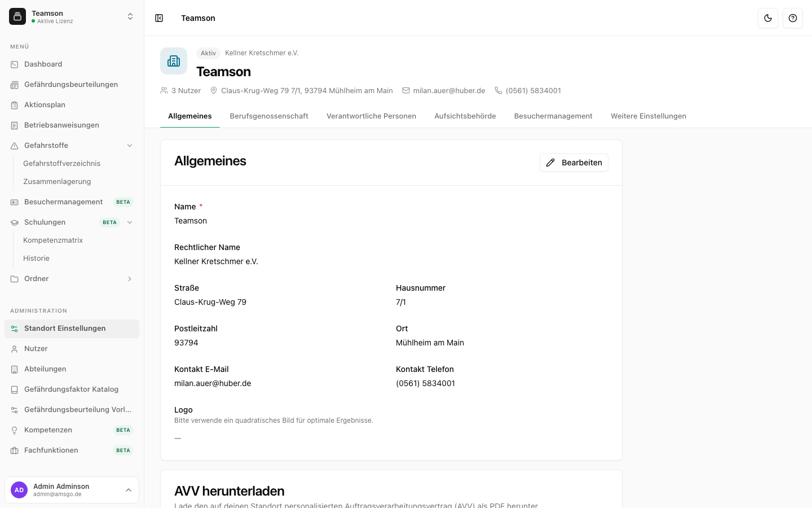Click the Bearbeiten button
The height and width of the screenshot is (508, 812).
pyautogui.click(x=574, y=163)
